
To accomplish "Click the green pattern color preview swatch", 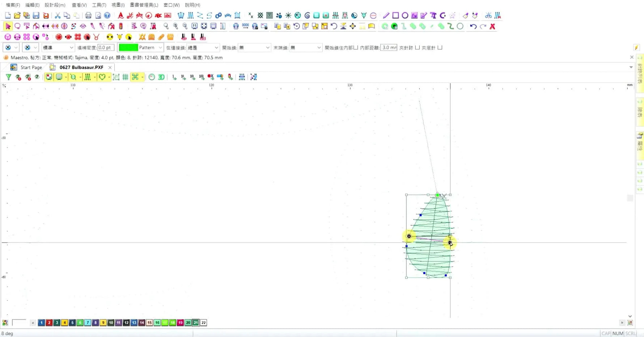I will coord(128,47).
